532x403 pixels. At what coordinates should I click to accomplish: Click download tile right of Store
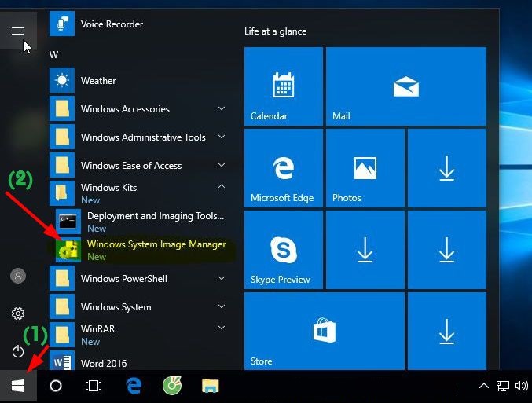click(447, 332)
